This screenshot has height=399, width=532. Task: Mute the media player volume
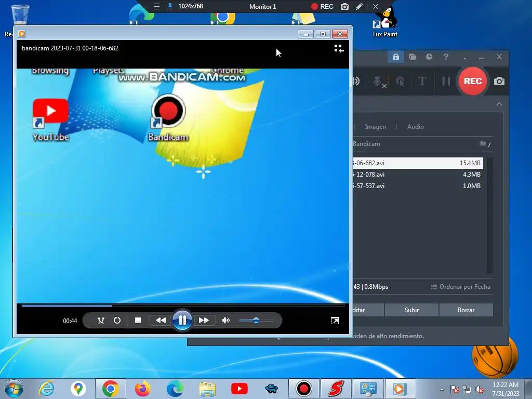coord(225,320)
